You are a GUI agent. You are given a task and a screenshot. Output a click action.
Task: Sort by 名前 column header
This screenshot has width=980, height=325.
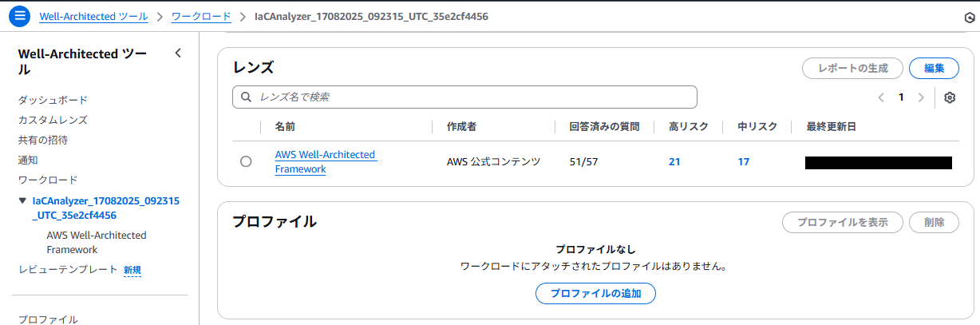pos(285,126)
